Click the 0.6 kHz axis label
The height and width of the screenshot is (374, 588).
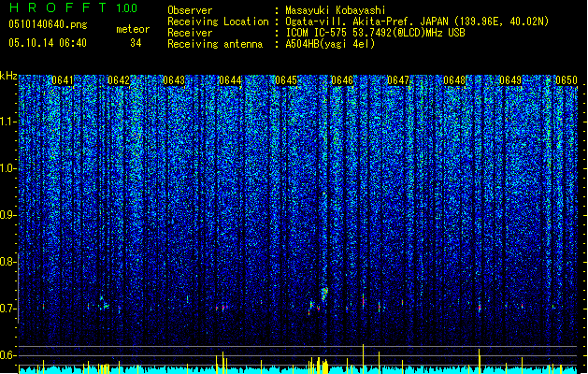click(x=7, y=355)
